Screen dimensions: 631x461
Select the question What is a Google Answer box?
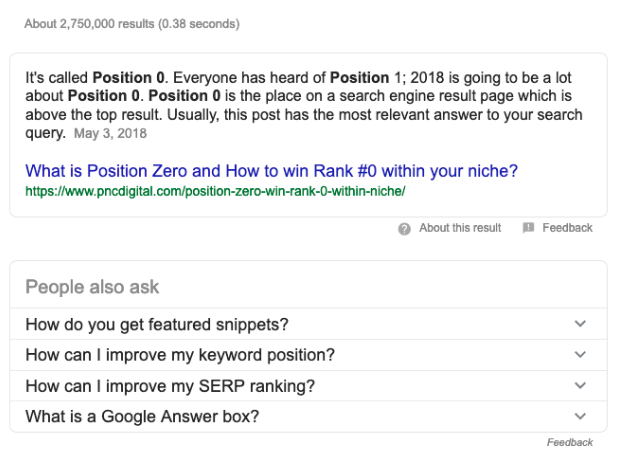point(142,417)
